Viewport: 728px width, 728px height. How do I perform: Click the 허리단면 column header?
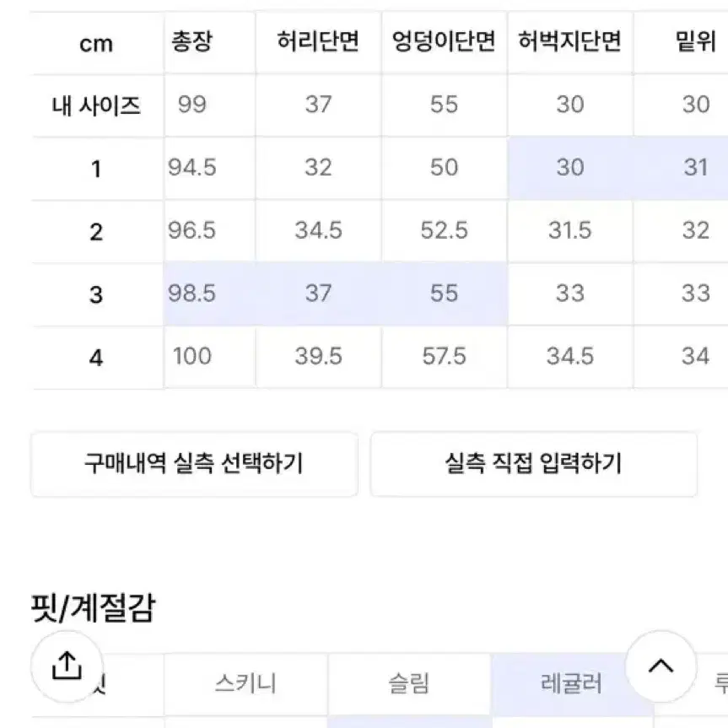click(x=318, y=42)
